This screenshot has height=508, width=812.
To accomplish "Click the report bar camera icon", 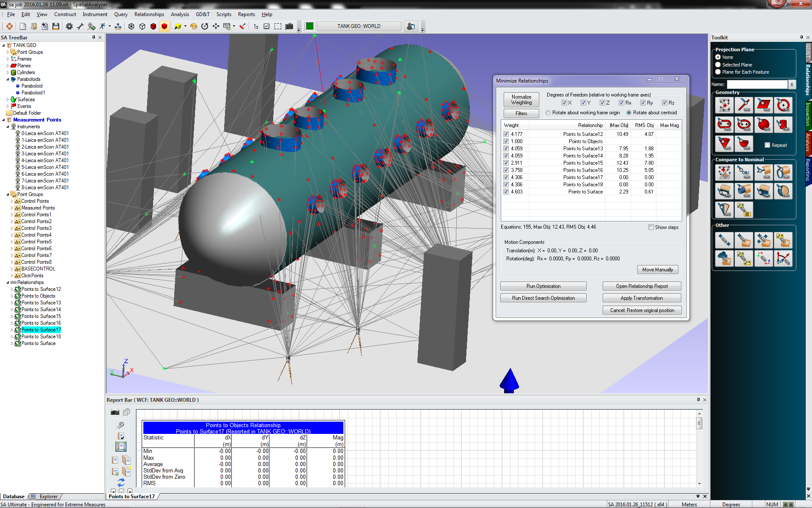I will pyautogui.click(x=115, y=412).
